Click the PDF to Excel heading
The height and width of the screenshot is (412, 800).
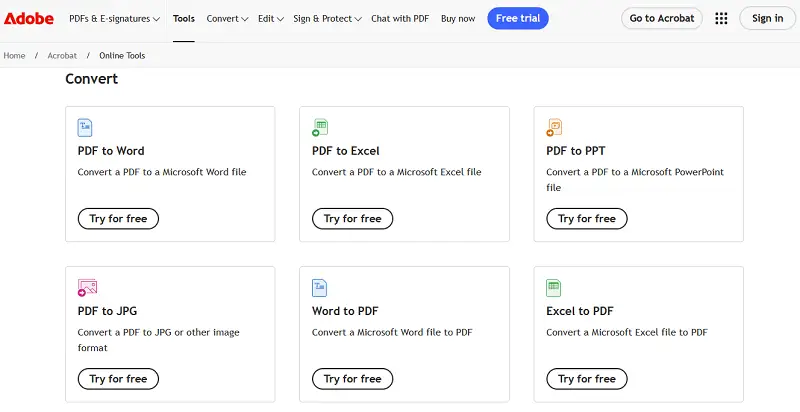pyautogui.click(x=345, y=151)
